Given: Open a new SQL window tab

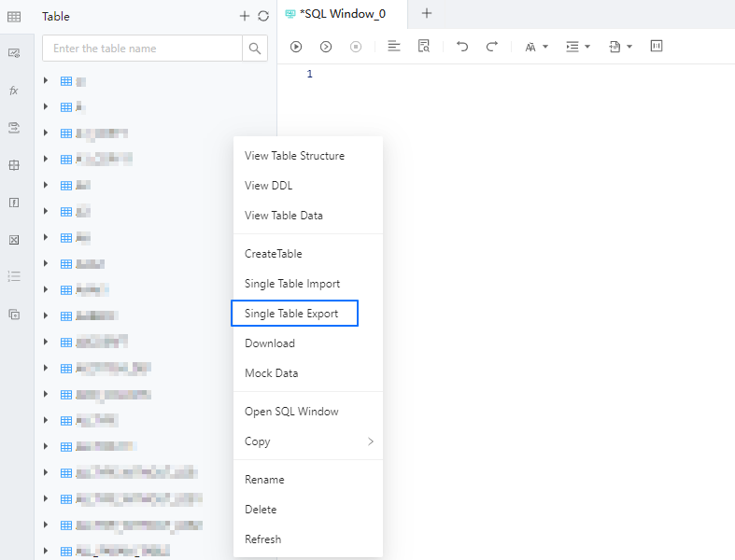Looking at the screenshot, I should (x=427, y=13).
